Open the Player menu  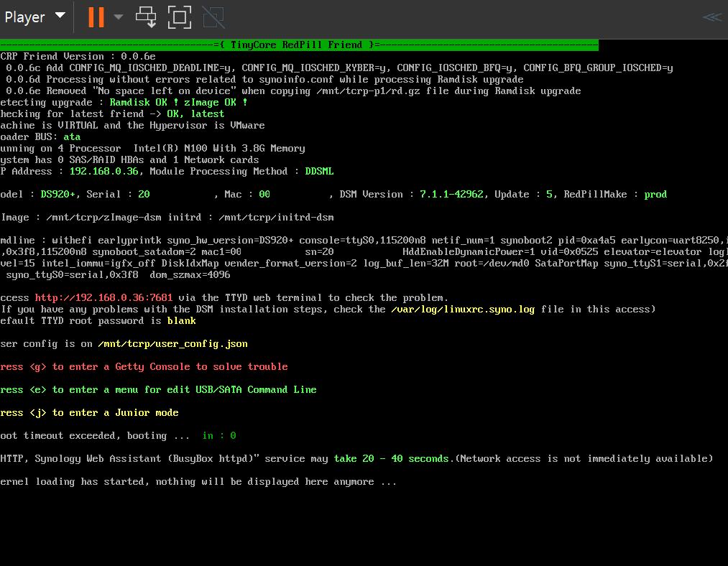(34, 17)
